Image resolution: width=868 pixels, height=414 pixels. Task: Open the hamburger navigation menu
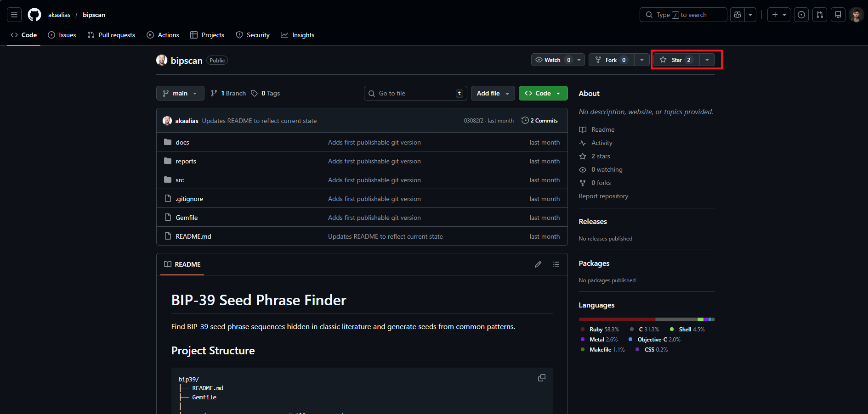tap(14, 15)
